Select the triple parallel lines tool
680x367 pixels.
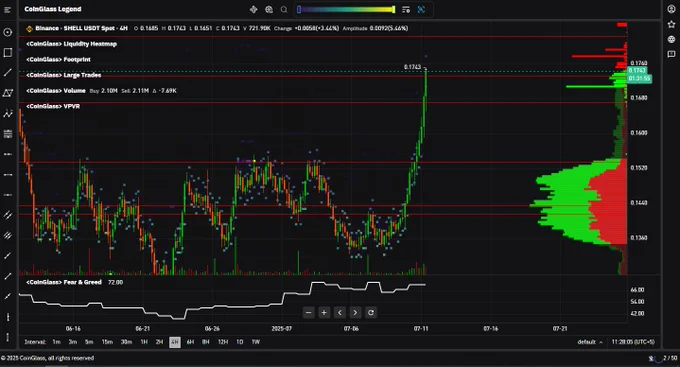[x=7, y=236]
